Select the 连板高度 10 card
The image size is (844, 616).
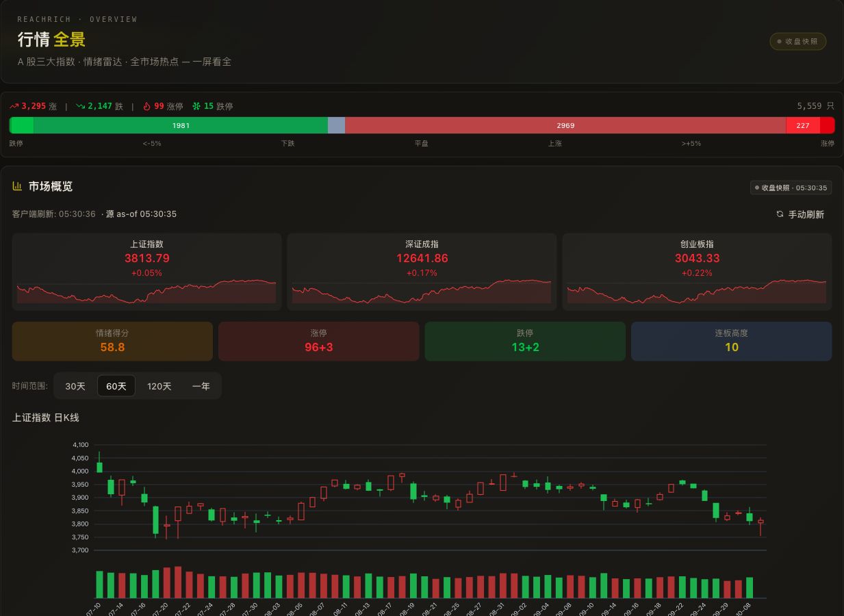[x=732, y=341]
